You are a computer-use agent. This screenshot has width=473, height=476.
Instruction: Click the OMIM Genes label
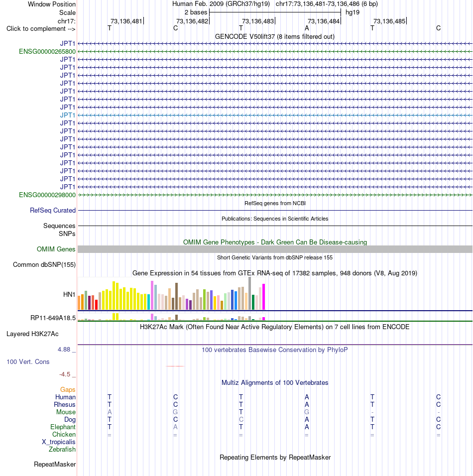(x=56, y=249)
